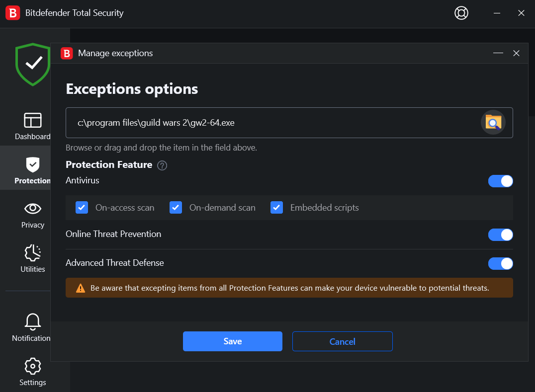The image size is (535, 392).
Task: Open Settings gear in sidebar
Action: coord(33,372)
